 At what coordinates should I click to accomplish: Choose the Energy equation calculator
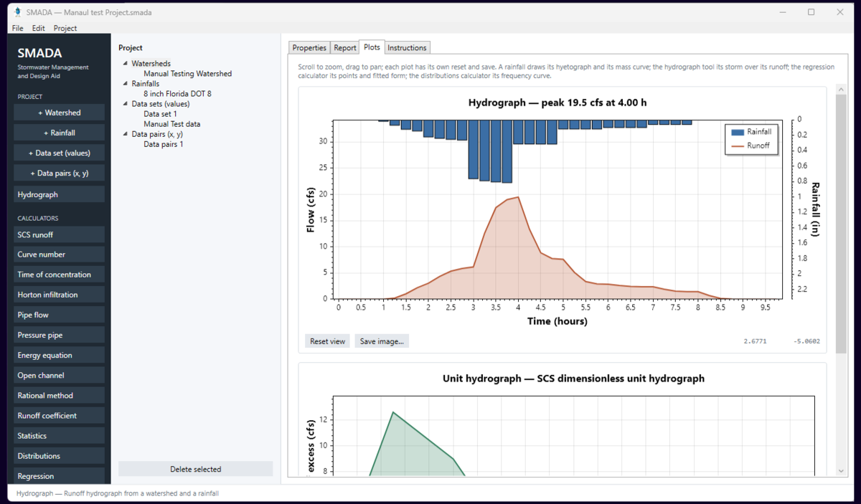click(60, 355)
